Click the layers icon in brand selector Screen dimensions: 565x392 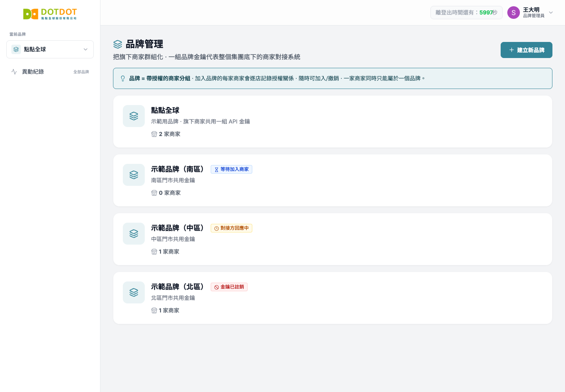point(16,49)
